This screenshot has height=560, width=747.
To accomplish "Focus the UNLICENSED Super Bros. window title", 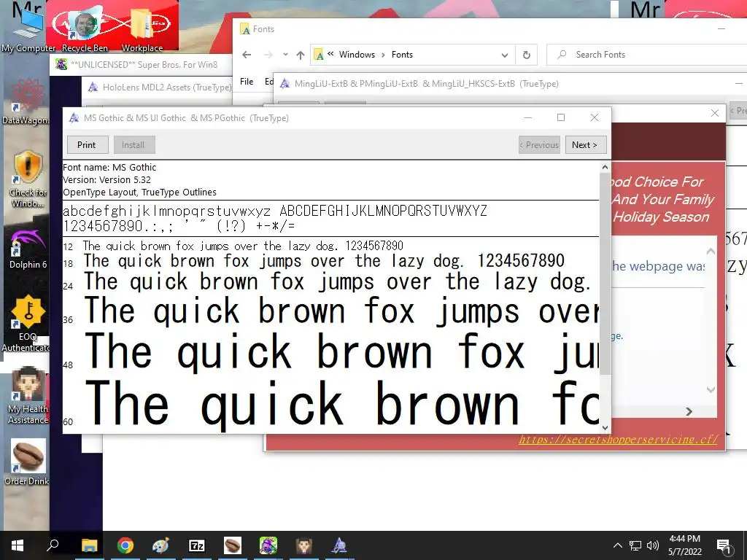I will [144, 64].
